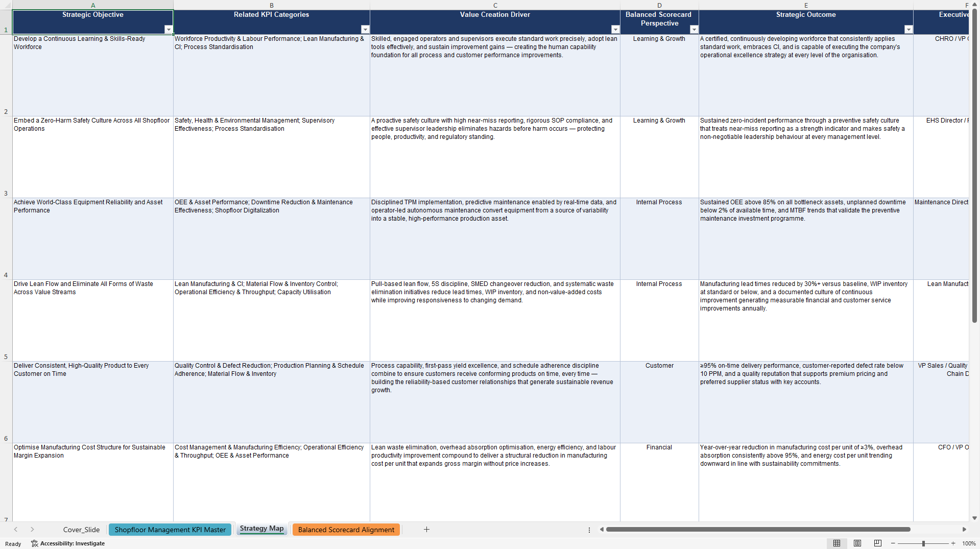Click horizontal scrollbar left arrow
The width and height of the screenshot is (980, 549).
[602, 530]
